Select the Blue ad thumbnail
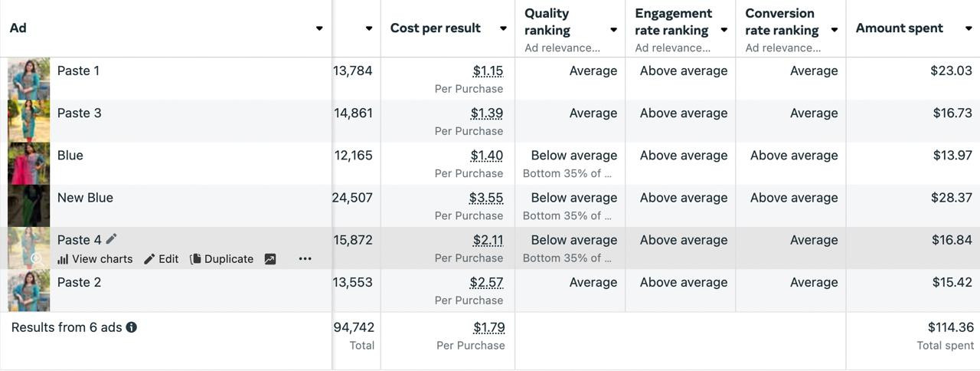This screenshot has width=980, height=371. 29,163
